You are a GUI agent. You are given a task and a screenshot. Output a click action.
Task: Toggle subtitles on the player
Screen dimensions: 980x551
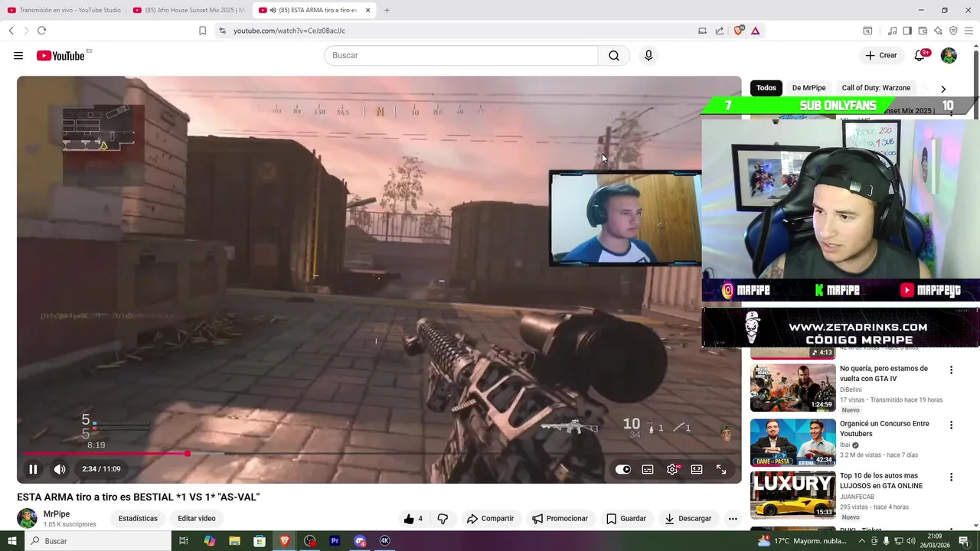648,469
